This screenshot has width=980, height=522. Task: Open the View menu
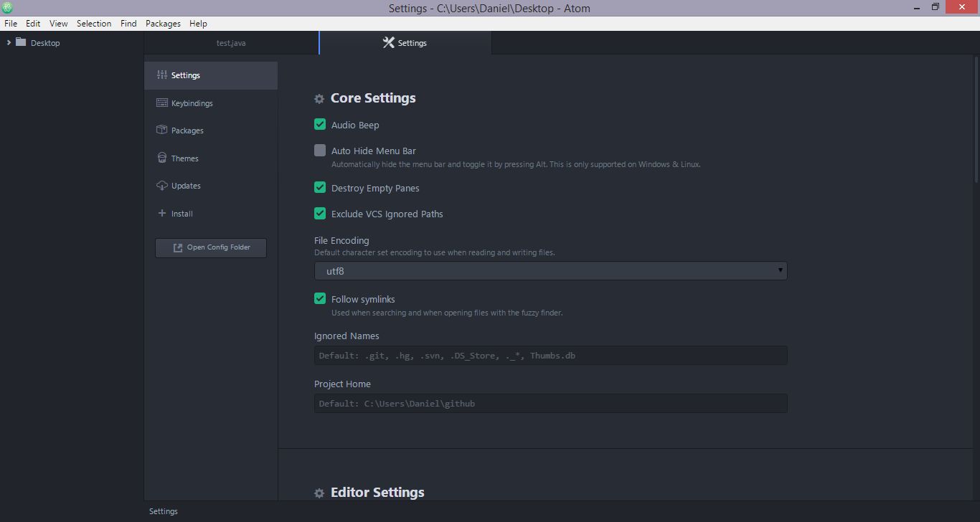[59, 23]
